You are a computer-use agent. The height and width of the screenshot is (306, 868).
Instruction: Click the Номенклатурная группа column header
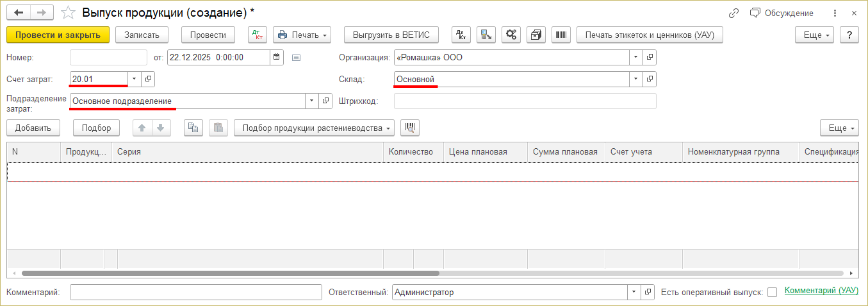741,152
